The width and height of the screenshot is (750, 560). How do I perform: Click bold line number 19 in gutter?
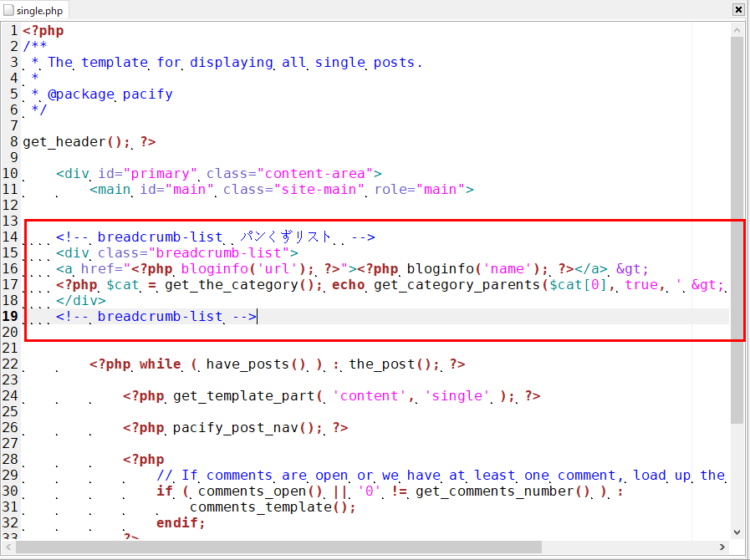(10, 316)
